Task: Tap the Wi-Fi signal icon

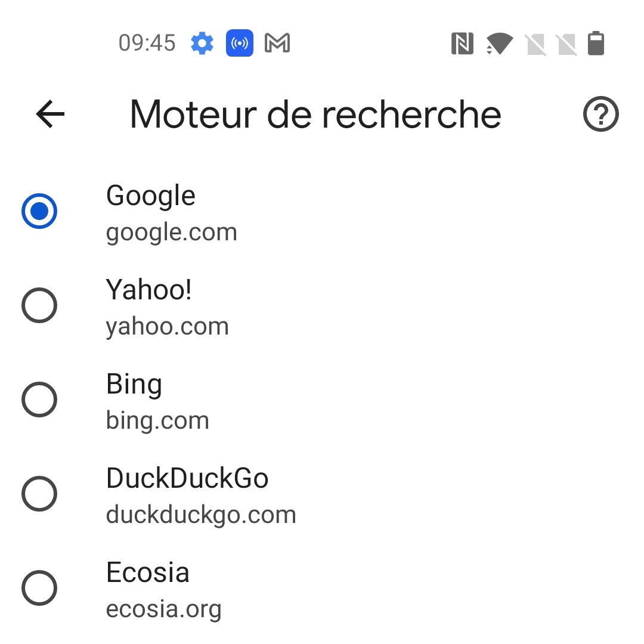Action: pos(499,44)
